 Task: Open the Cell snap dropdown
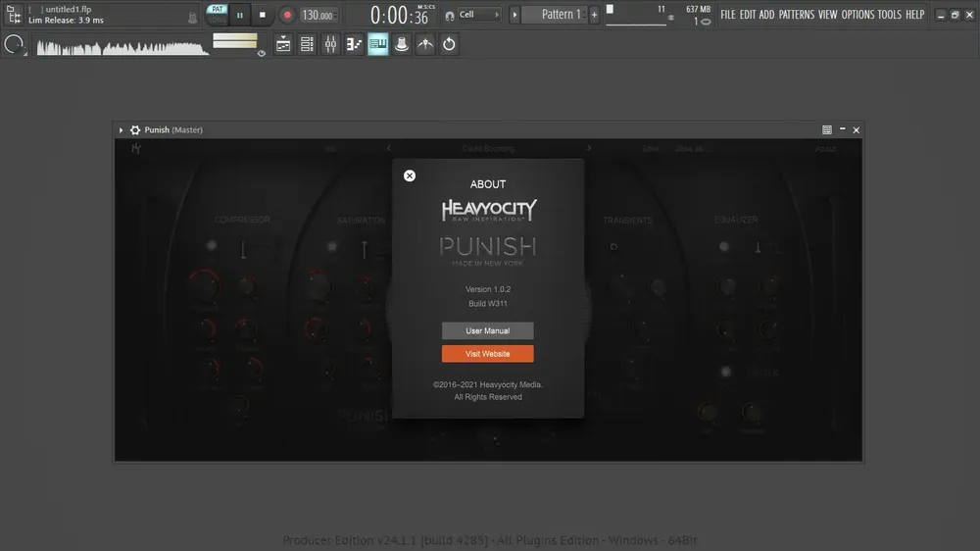[479, 15]
